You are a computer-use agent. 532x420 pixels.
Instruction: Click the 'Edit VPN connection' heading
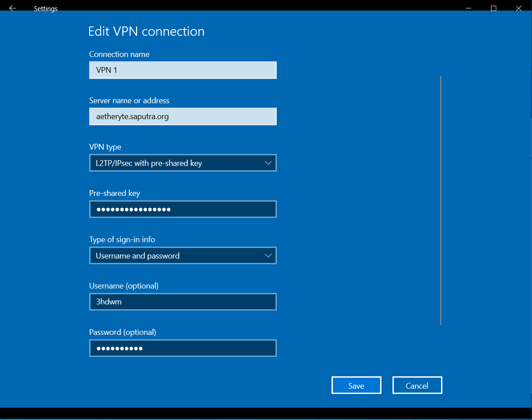coord(146,31)
